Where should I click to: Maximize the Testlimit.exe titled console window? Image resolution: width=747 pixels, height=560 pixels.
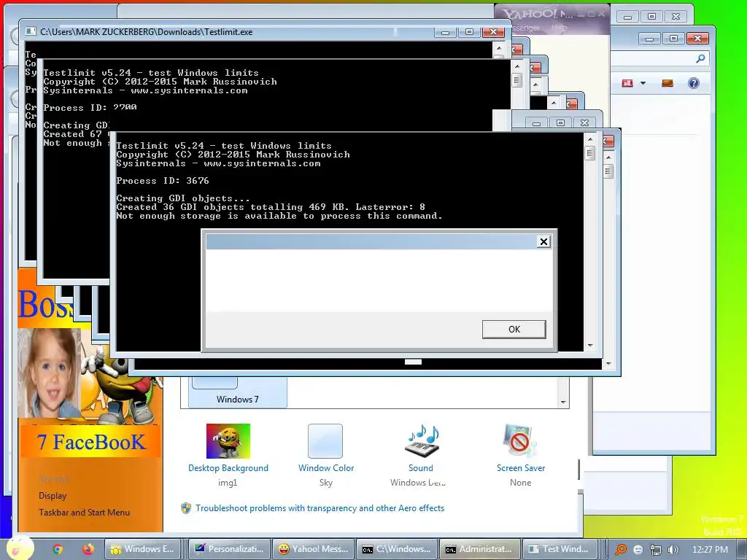pyautogui.click(x=469, y=32)
